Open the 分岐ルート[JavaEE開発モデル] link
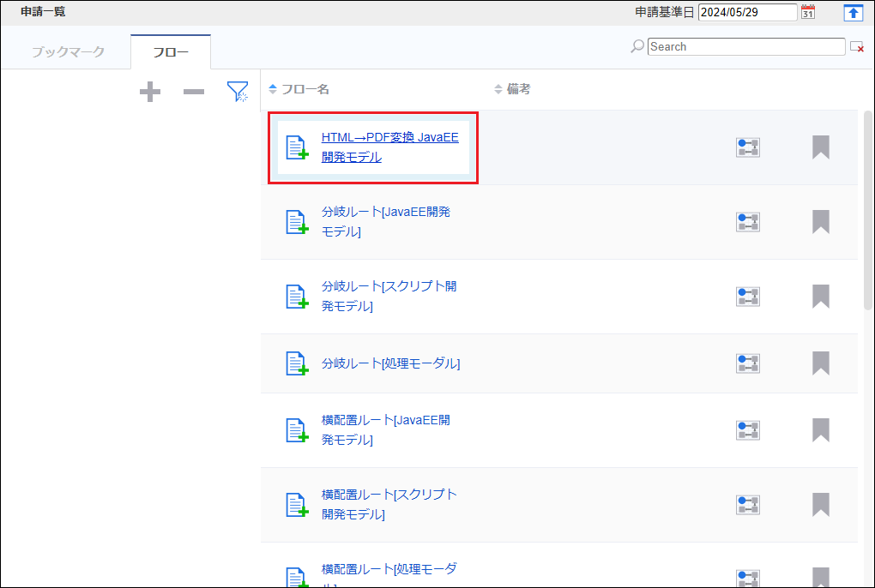875x588 pixels. pos(386,222)
